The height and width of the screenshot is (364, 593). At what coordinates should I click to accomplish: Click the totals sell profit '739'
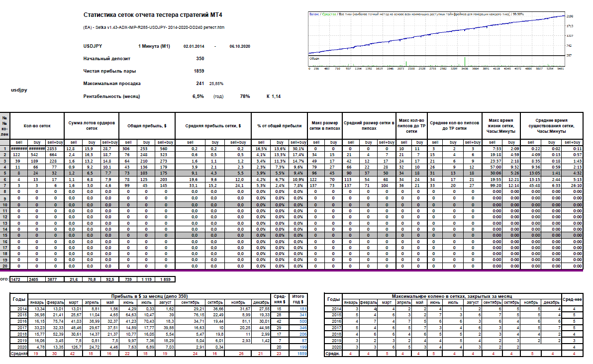coord(128,279)
